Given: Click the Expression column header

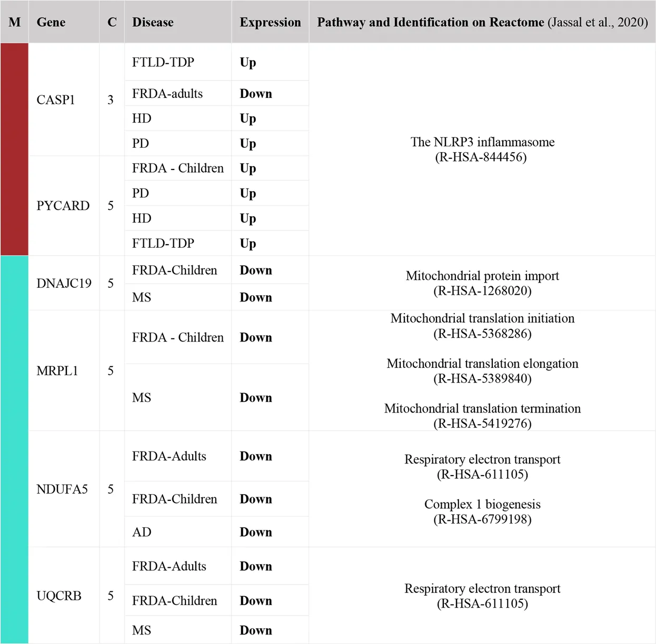Looking at the screenshot, I should tap(270, 22).
